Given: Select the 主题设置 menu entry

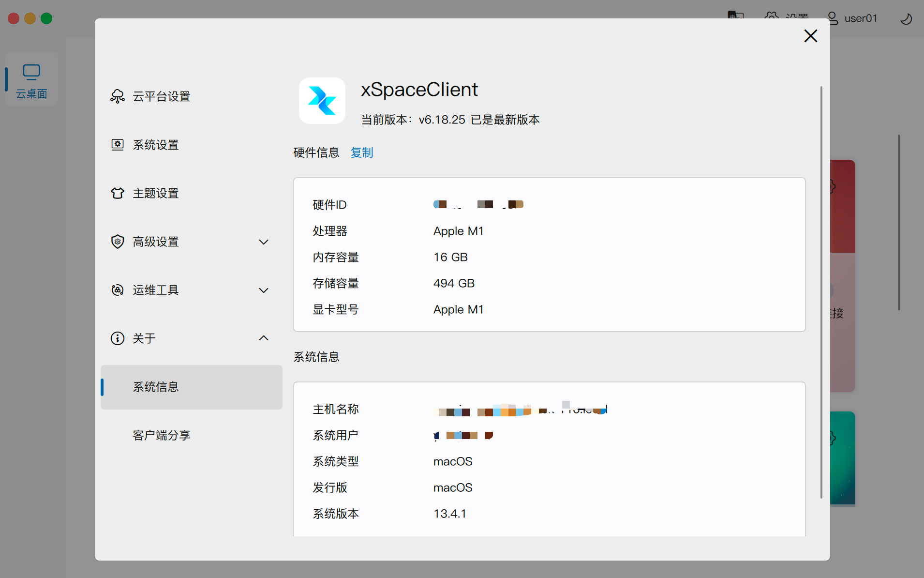Looking at the screenshot, I should click(x=156, y=193).
